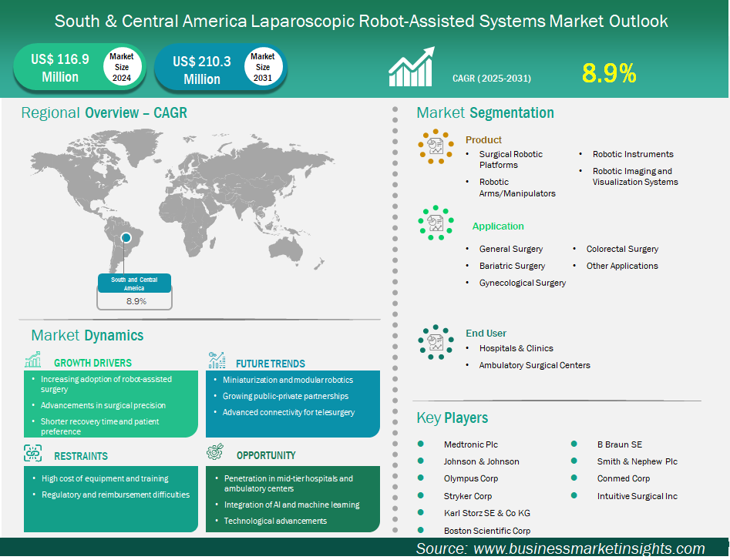Select the Market Size 2024 circle badge
This screenshot has width=730, height=560.
(121, 67)
